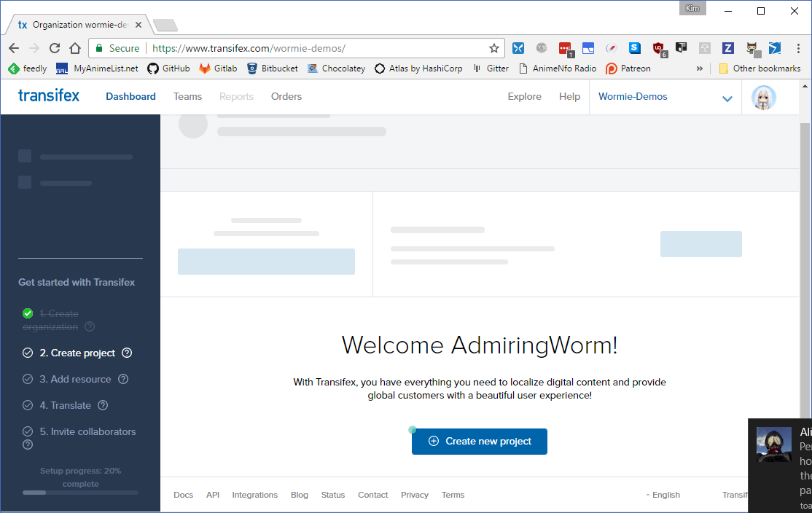This screenshot has height=513, width=812.
Task: Click help icon next to Translate
Action: (103, 405)
